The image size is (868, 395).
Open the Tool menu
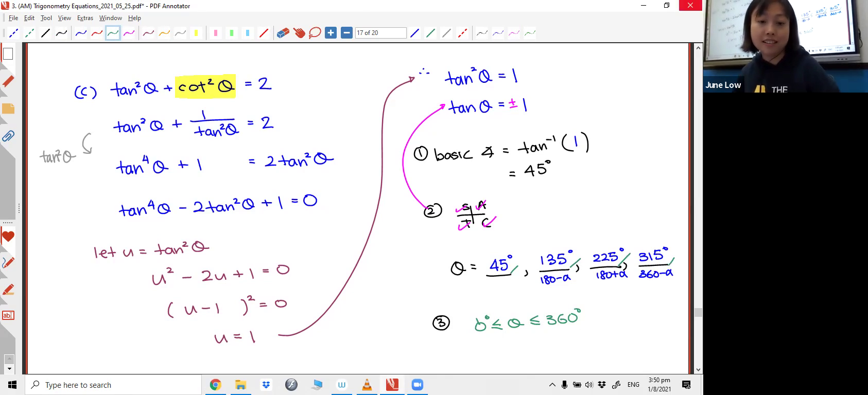[x=46, y=18]
